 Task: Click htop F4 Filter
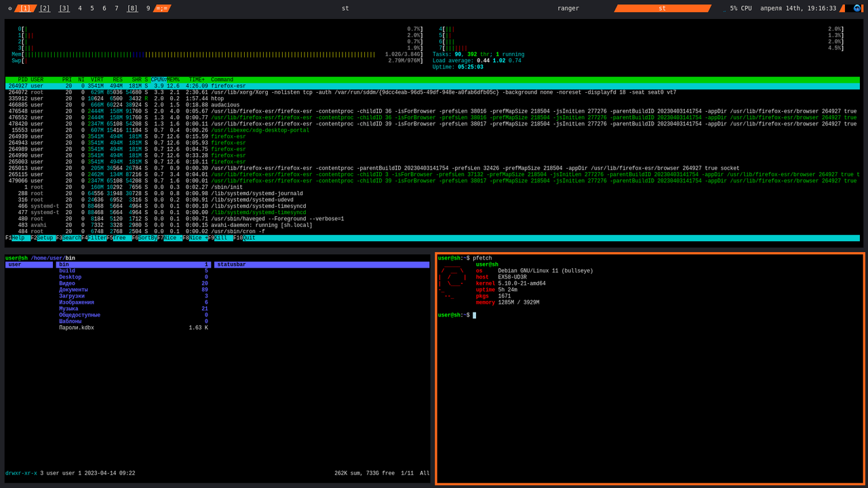(x=94, y=238)
